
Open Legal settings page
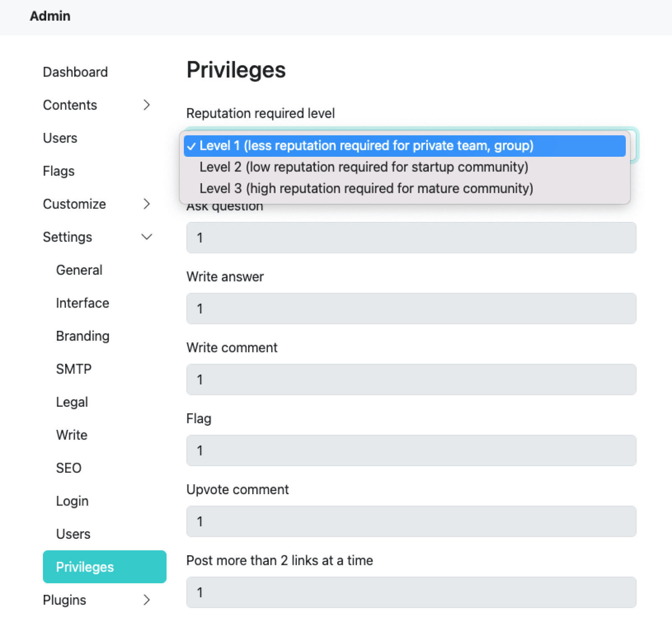[71, 402]
